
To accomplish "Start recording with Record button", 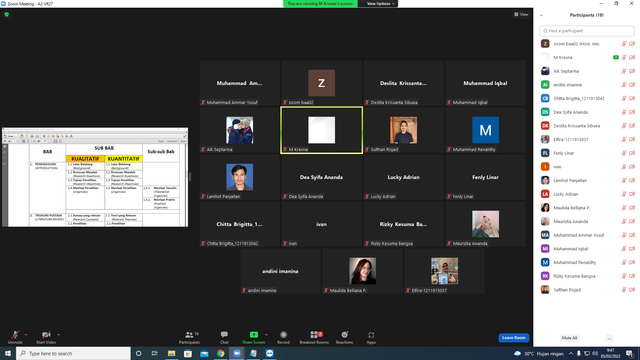I will click(x=283, y=337).
